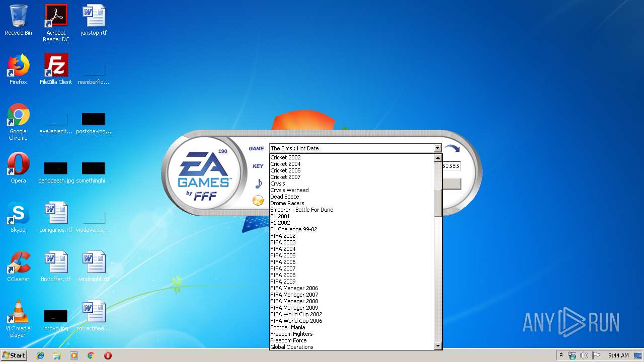The height and width of the screenshot is (362, 644).
Task: Select Emperor : Battle For Dune
Action: pos(301,210)
